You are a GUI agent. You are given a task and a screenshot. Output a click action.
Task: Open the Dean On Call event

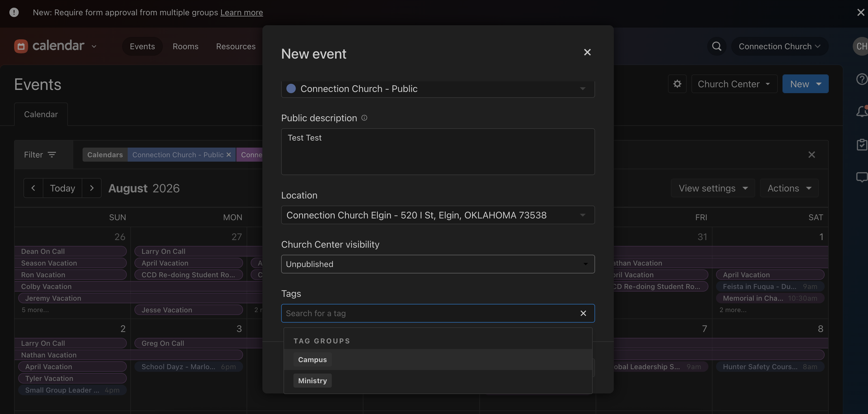point(70,251)
